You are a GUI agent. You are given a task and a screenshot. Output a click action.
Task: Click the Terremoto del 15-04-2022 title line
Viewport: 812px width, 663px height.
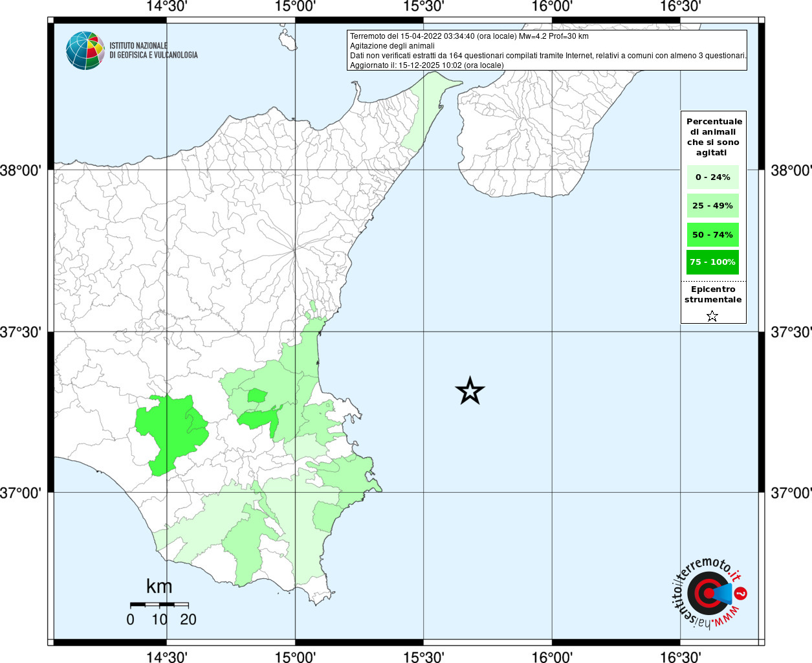[469, 36]
